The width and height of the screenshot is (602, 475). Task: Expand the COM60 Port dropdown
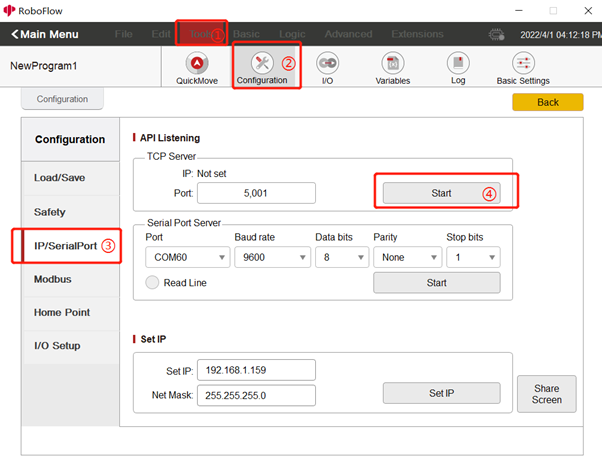(x=185, y=258)
